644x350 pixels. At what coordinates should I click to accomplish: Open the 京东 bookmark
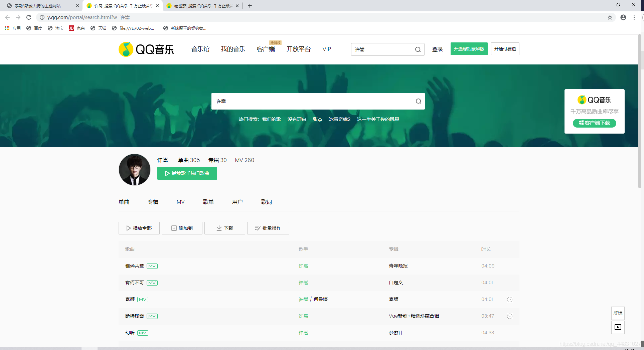pyautogui.click(x=77, y=28)
